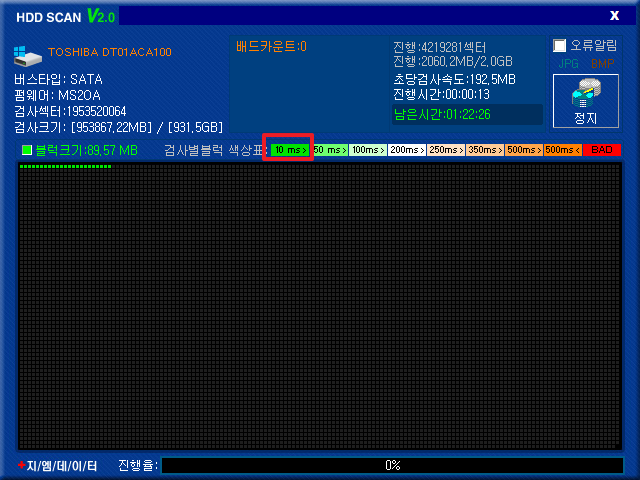The image size is (640, 480).
Task: Click the 50 ms color swatch
Action: coord(330,150)
